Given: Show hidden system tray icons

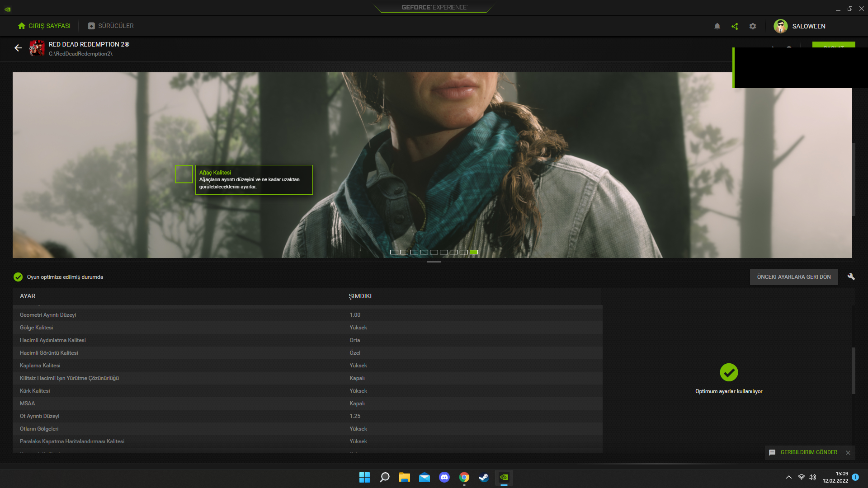Looking at the screenshot, I should click(789, 477).
